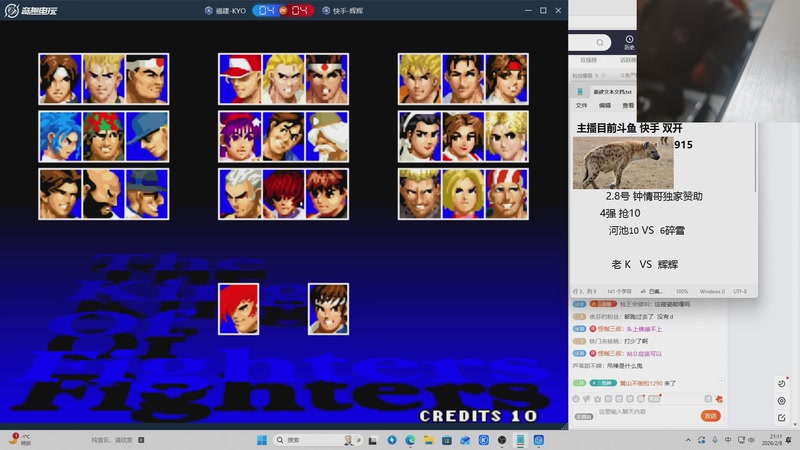This screenshot has height=450, width=800.
Task: Click the player icon beside 福建-KYO
Action: tap(208, 10)
